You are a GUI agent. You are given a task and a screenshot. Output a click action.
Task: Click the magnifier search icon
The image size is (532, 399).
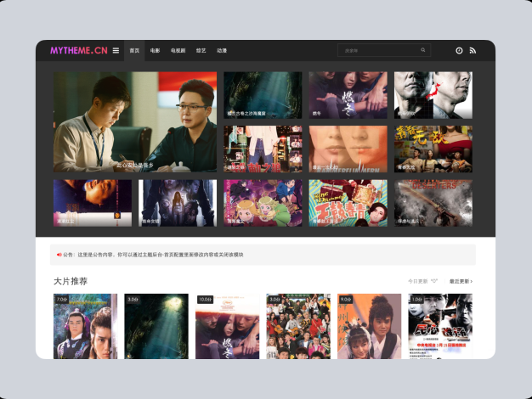click(x=423, y=50)
